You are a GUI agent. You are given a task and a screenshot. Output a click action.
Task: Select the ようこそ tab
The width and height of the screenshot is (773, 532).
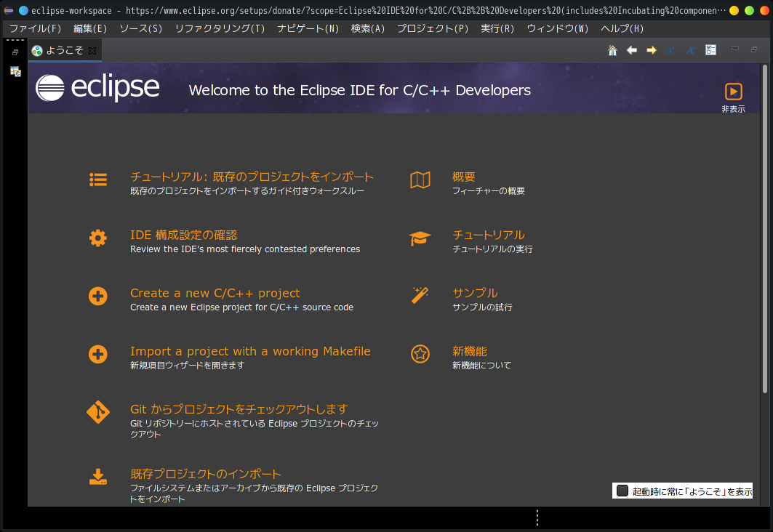tap(65, 50)
